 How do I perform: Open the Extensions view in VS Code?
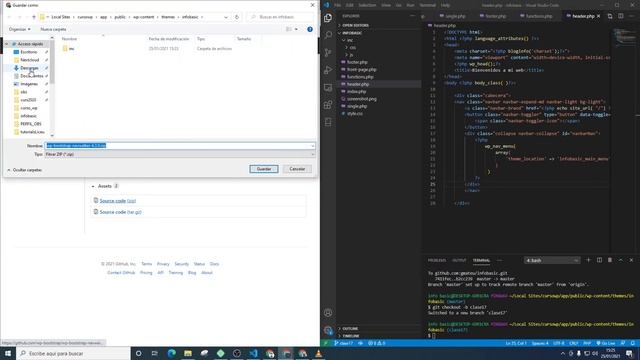click(x=328, y=105)
